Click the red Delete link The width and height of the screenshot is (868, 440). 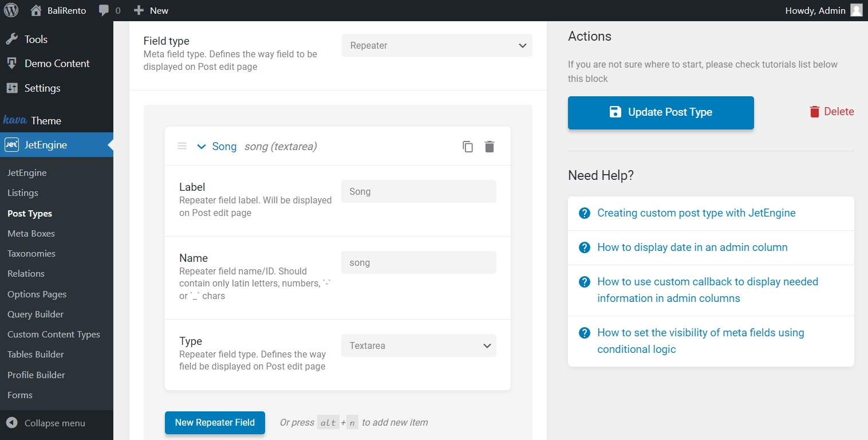(x=839, y=112)
